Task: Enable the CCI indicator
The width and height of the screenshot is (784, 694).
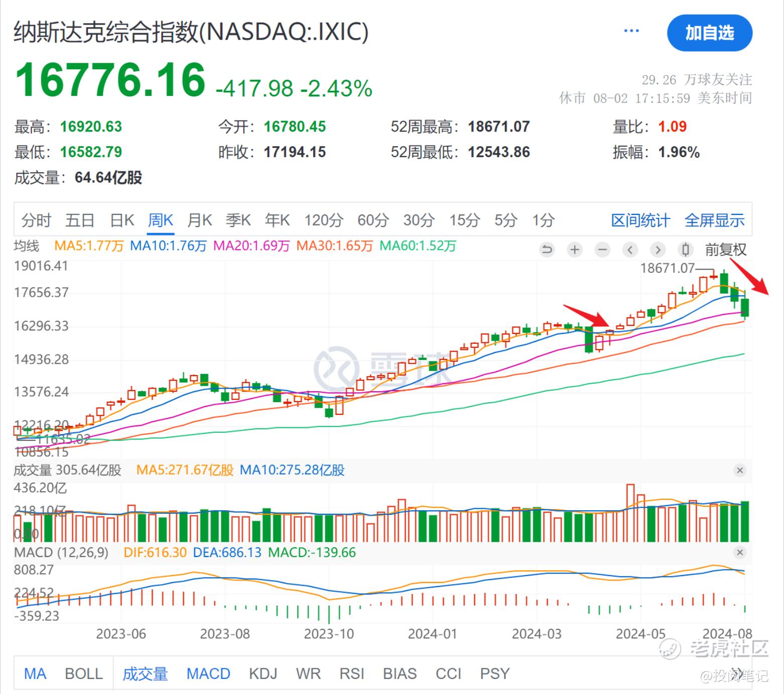Action: click(x=448, y=673)
